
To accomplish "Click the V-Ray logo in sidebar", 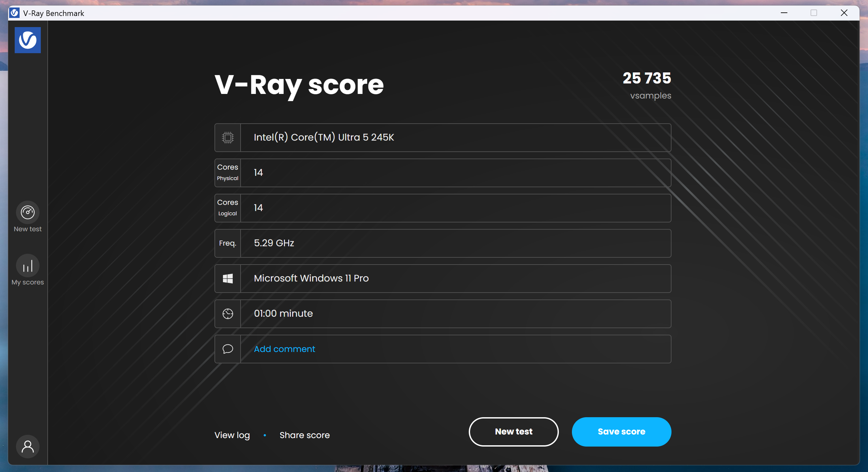I will coord(28,40).
